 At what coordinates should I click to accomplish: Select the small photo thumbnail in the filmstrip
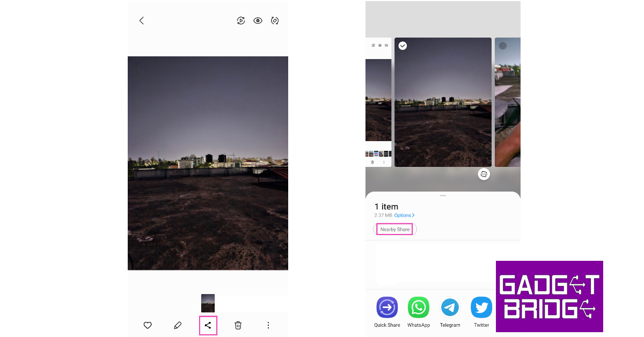208,303
